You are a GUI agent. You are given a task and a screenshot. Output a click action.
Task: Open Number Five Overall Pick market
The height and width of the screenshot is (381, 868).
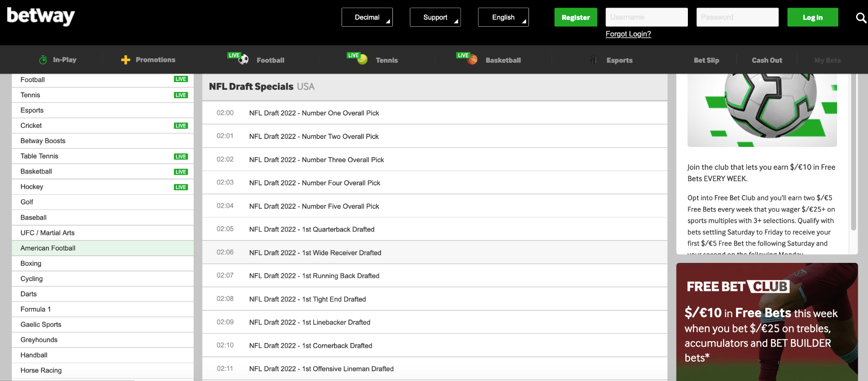pos(434,206)
